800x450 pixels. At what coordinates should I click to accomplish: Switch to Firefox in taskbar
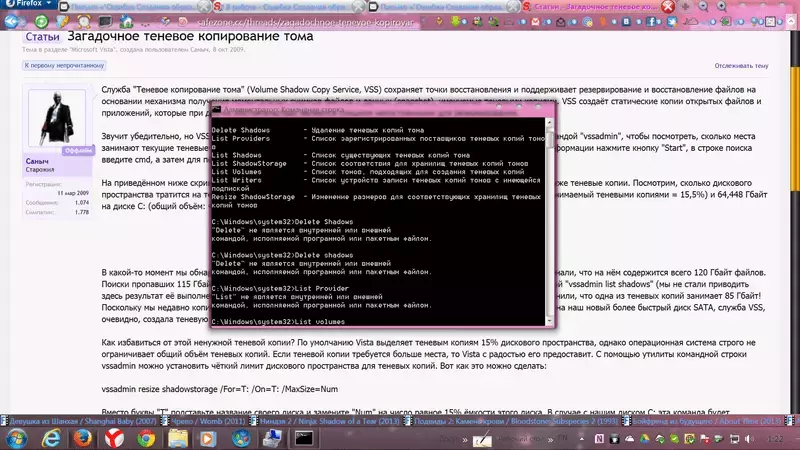point(83,439)
